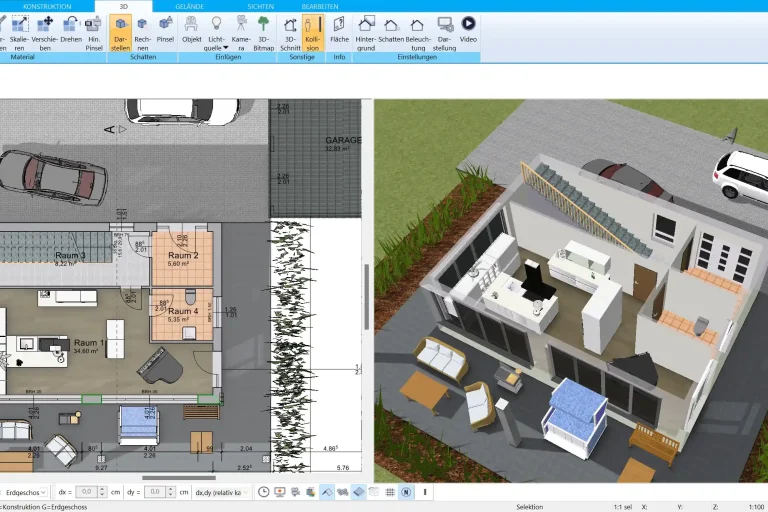Insert a 3D-Bitmap tree object
Image resolution: width=768 pixels, height=512 pixels.
tap(264, 33)
